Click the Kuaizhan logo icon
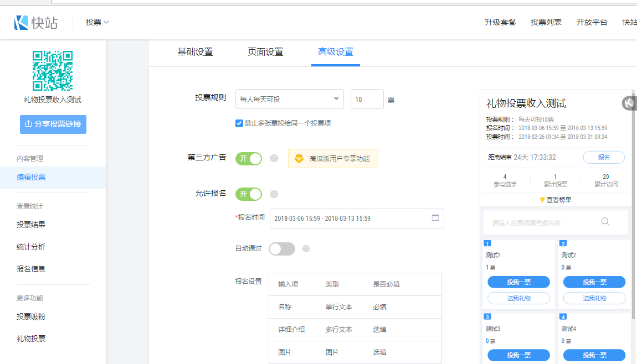This screenshot has height=364, width=637. pyautogui.click(x=21, y=22)
